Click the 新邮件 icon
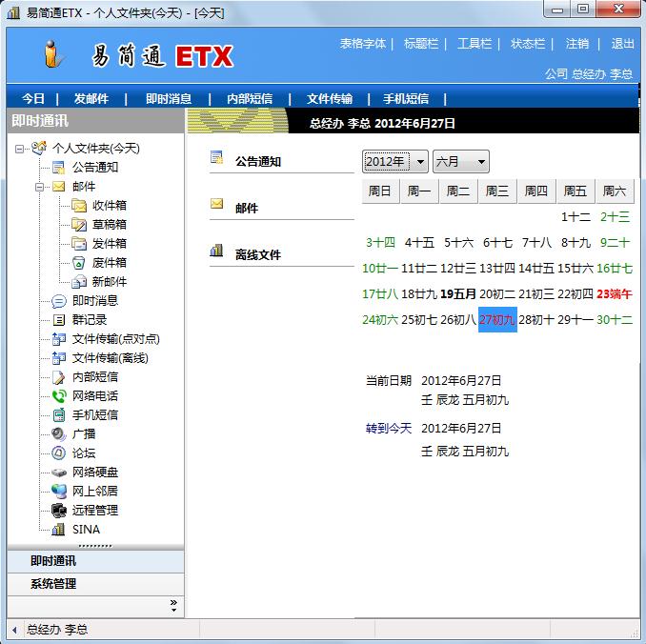This screenshot has width=646, height=644. coord(79,282)
